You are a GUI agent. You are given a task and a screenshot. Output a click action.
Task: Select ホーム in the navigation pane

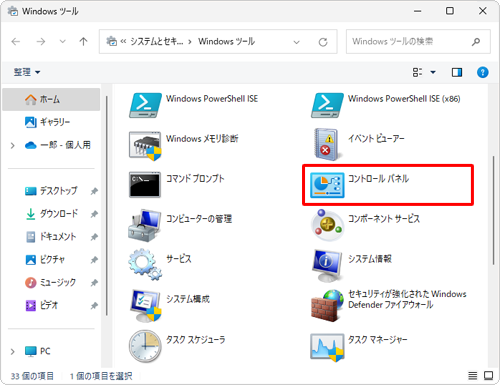(51, 99)
